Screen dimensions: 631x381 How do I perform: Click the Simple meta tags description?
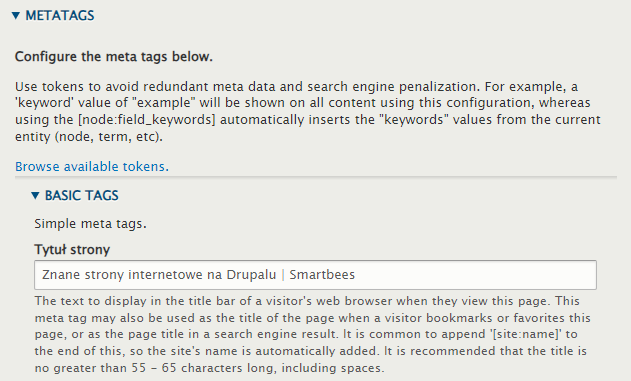pos(90,224)
